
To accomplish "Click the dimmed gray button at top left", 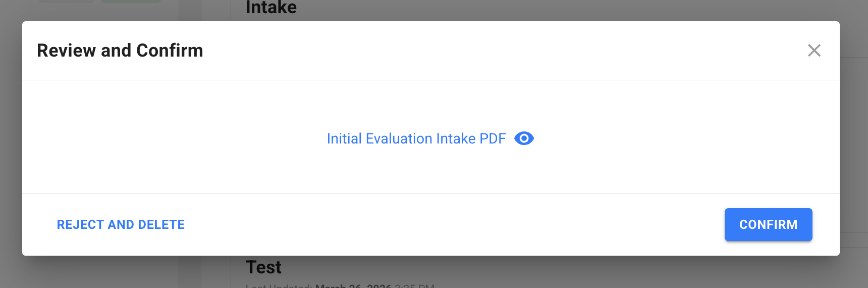I will point(67,2).
